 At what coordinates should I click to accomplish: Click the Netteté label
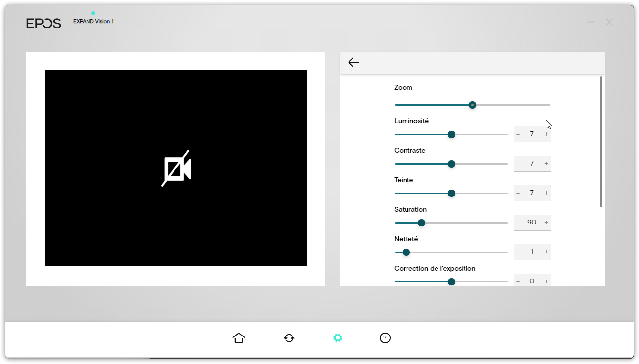coord(406,239)
